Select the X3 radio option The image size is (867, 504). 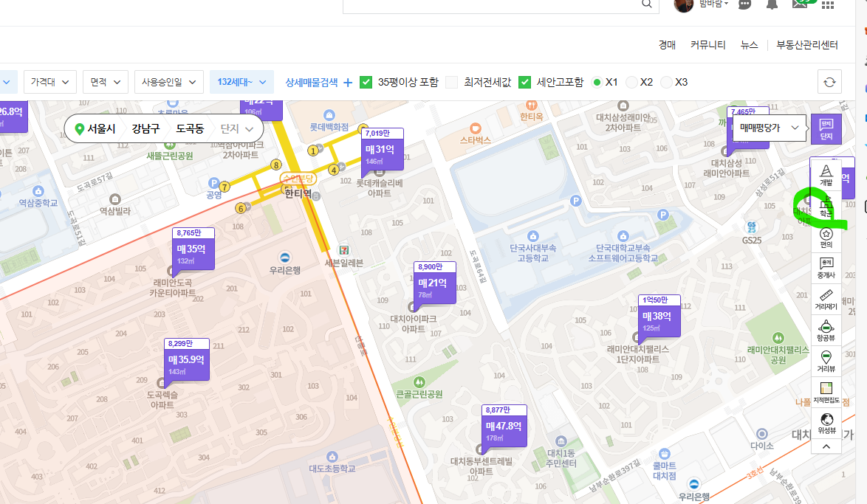(667, 83)
